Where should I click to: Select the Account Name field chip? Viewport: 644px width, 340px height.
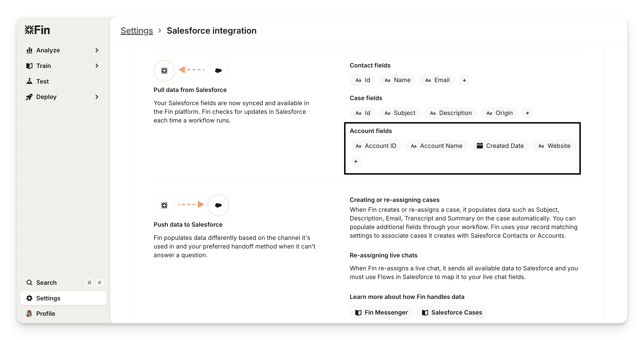[x=436, y=146]
